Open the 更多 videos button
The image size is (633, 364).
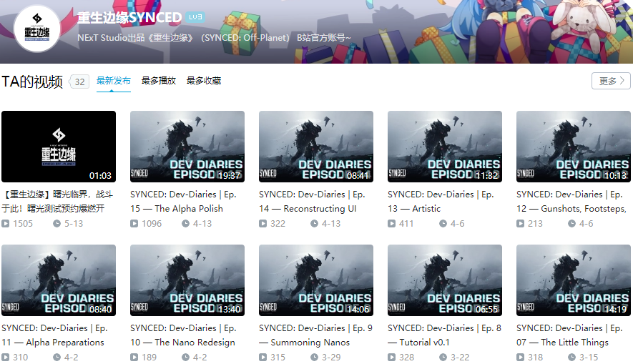tap(612, 81)
